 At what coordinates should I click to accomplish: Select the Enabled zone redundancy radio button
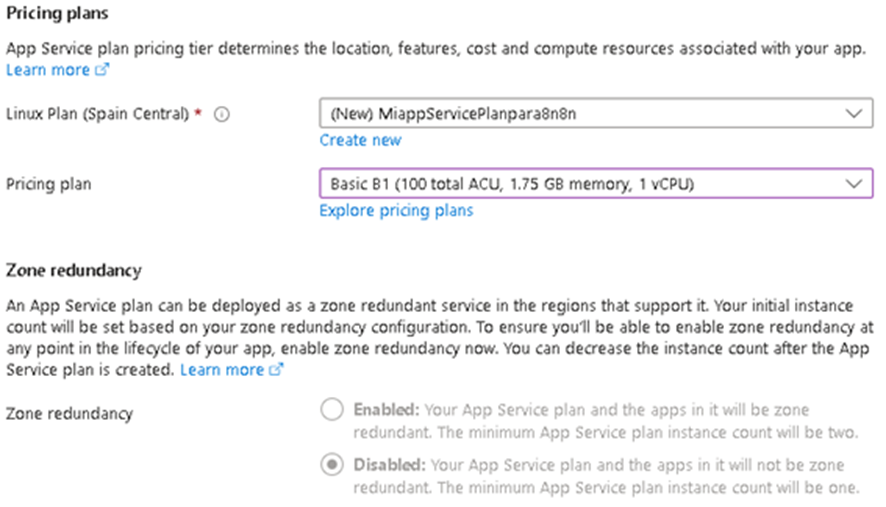[x=331, y=410]
